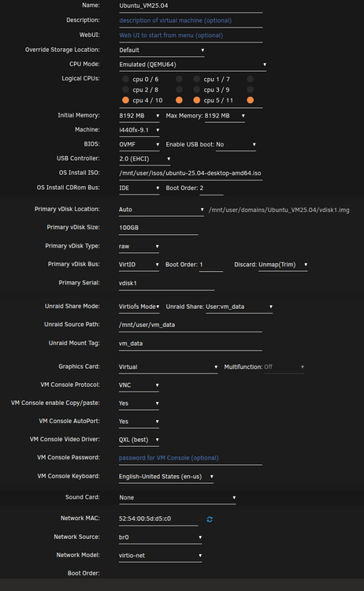Click the Network Boot Order label

[84, 573]
